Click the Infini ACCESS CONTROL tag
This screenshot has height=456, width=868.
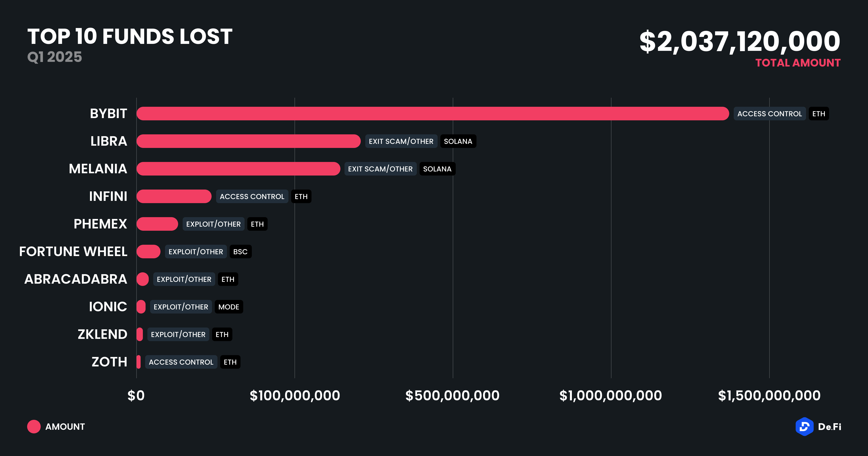[x=252, y=197]
